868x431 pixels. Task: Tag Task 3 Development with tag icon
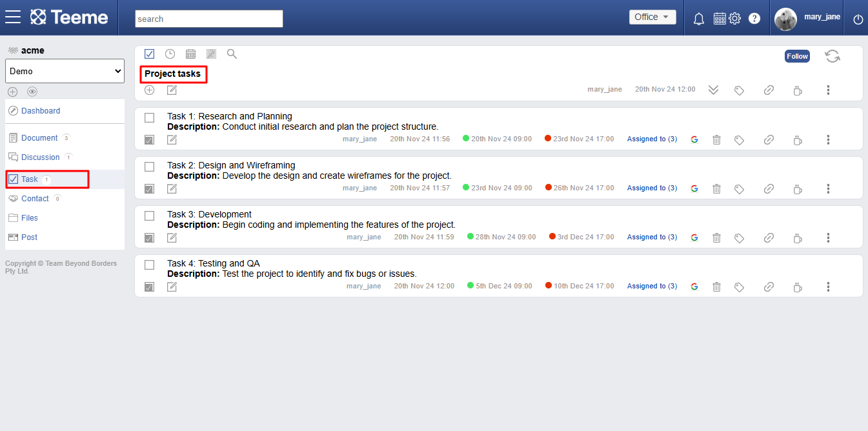pyautogui.click(x=740, y=238)
